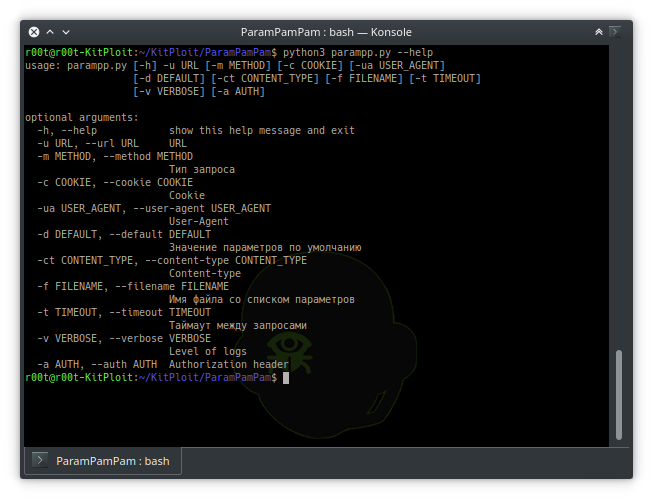The width and height of the screenshot is (653, 499).
Task: Click the '-d DEFAULT, --default DEFAULT' line
Action: [x=124, y=234]
